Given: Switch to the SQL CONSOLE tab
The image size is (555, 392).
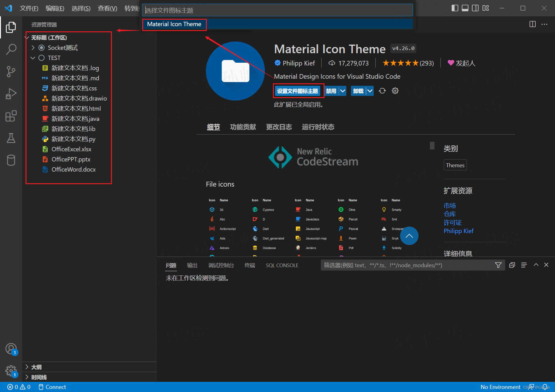Looking at the screenshot, I should [282, 265].
